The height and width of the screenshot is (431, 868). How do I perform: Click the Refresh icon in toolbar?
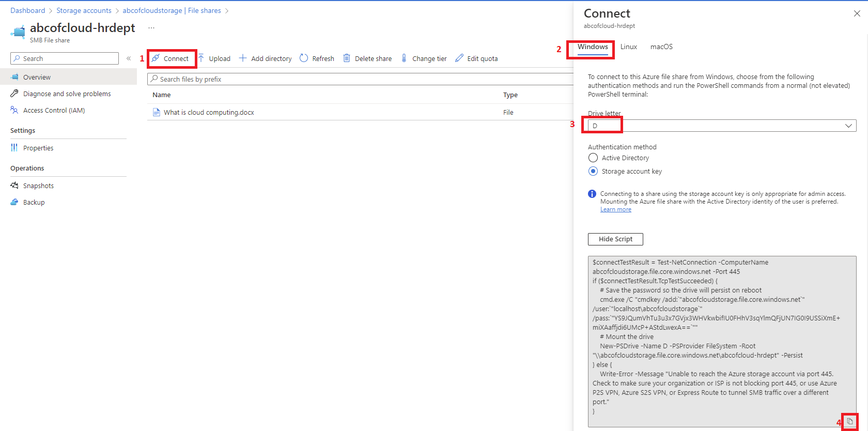(304, 58)
